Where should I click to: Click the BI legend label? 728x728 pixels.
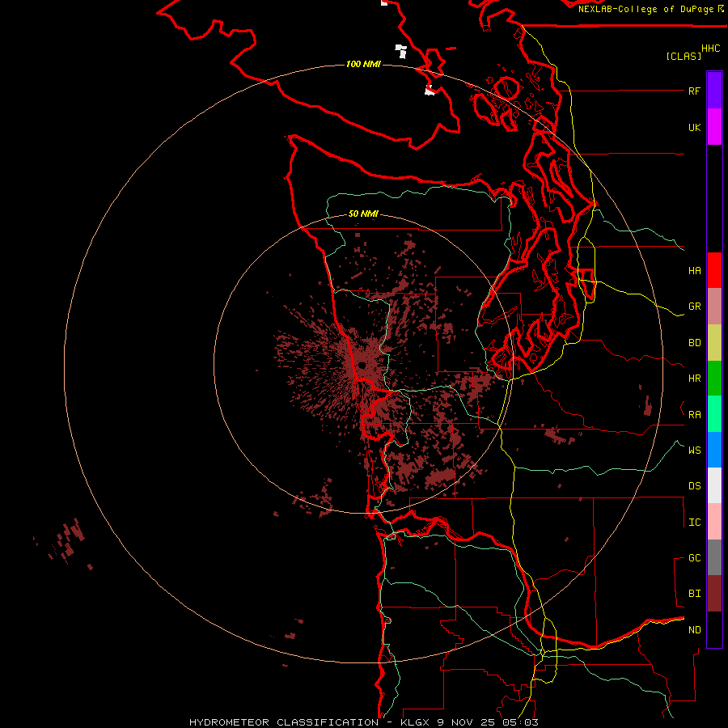point(694,594)
